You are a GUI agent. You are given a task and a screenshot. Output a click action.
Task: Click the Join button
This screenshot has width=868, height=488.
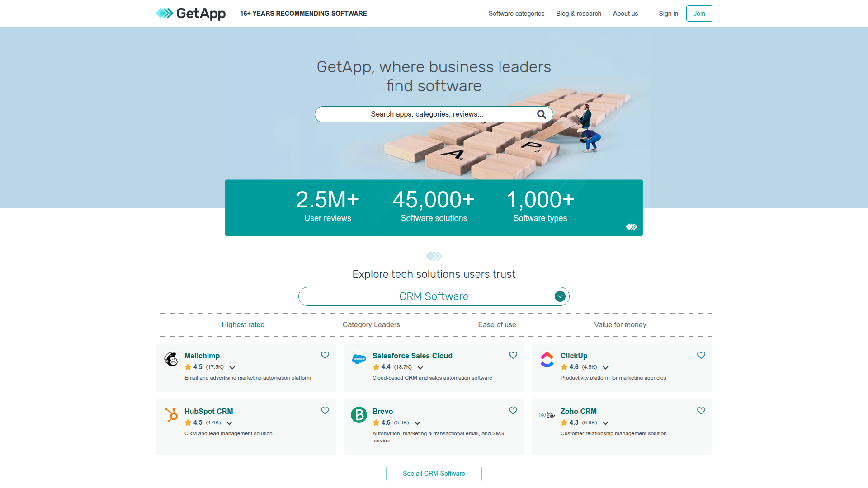coord(699,14)
